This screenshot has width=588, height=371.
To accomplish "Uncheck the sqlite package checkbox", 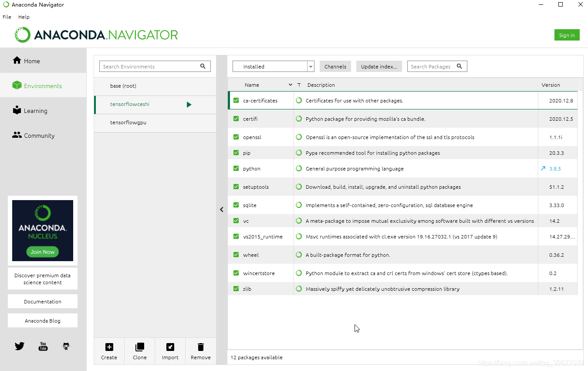I will coord(236,205).
